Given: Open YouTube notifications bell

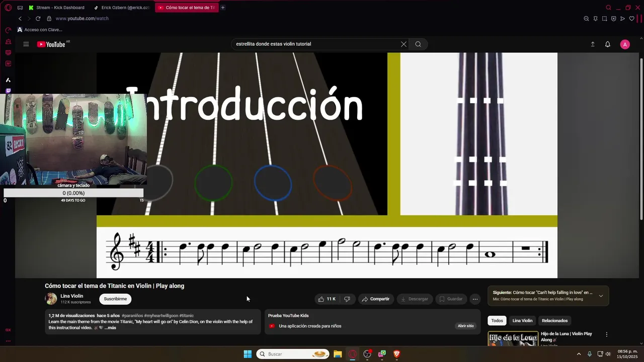Looking at the screenshot, I should click(608, 44).
